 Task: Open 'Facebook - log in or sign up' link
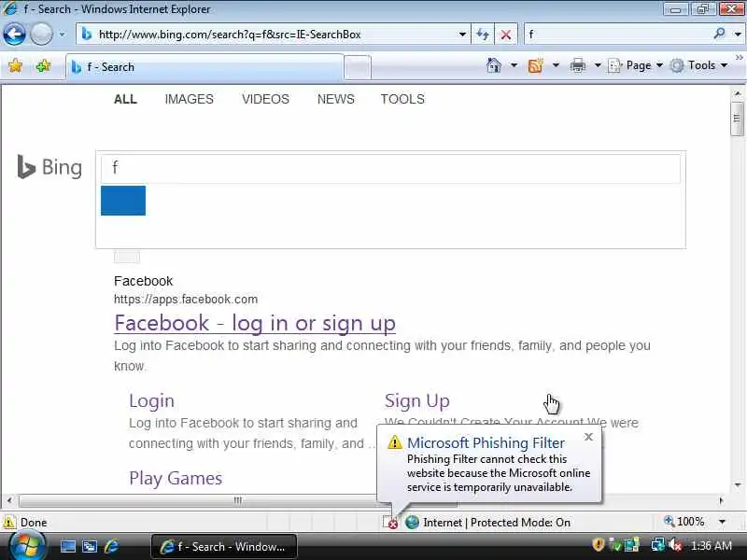(255, 323)
